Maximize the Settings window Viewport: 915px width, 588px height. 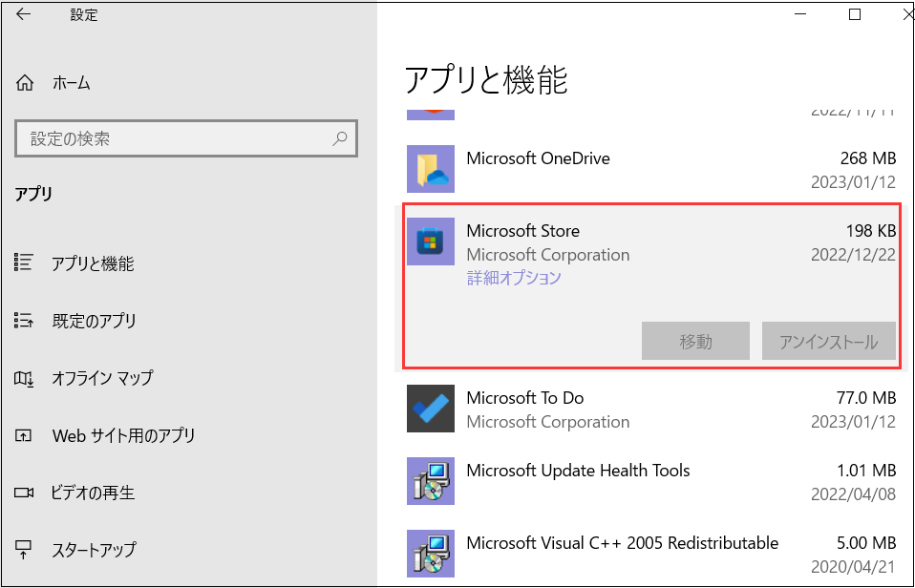[x=855, y=14]
